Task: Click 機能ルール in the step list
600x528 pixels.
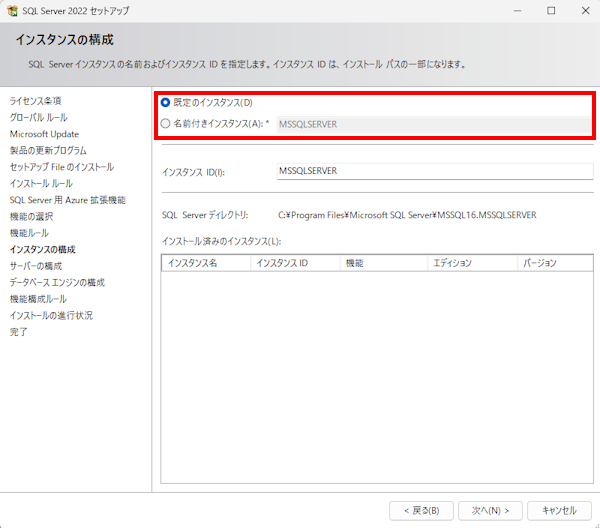Action: point(29,233)
